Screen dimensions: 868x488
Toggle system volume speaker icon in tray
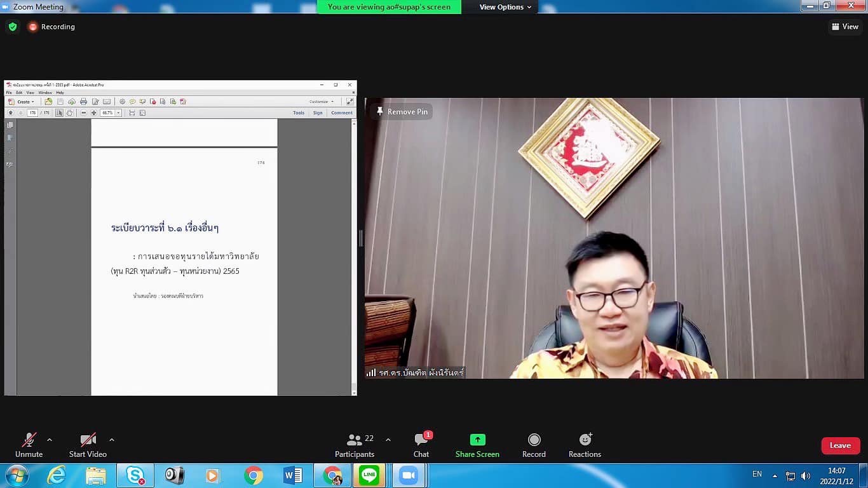(x=806, y=475)
